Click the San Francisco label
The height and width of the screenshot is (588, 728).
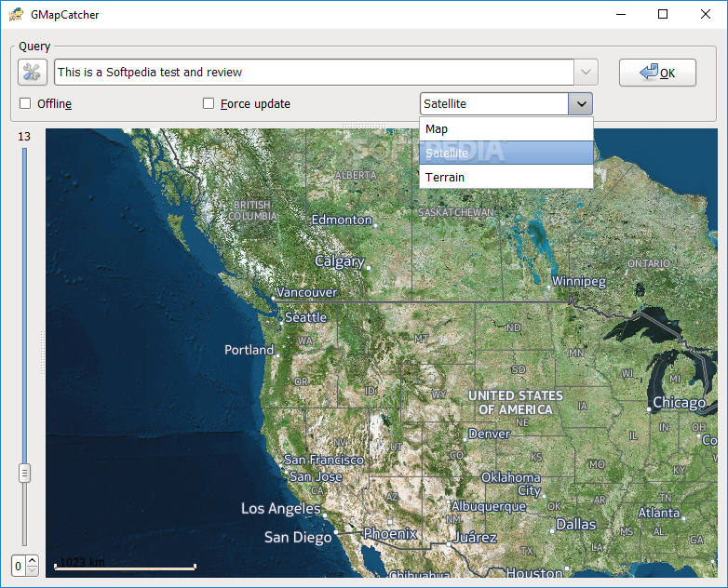click(324, 460)
